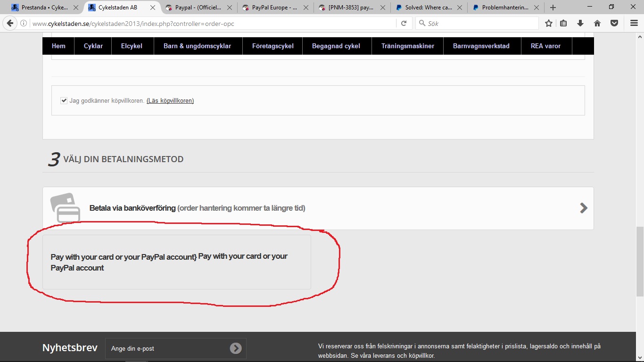Open the Firefox hamburger menu
The height and width of the screenshot is (362, 644).
[x=634, y=23]
